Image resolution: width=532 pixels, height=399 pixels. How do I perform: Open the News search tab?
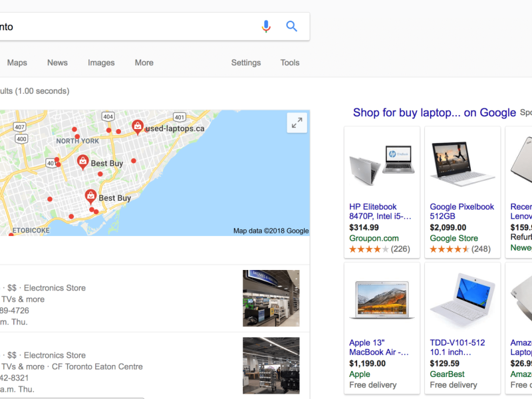(57, 63)
